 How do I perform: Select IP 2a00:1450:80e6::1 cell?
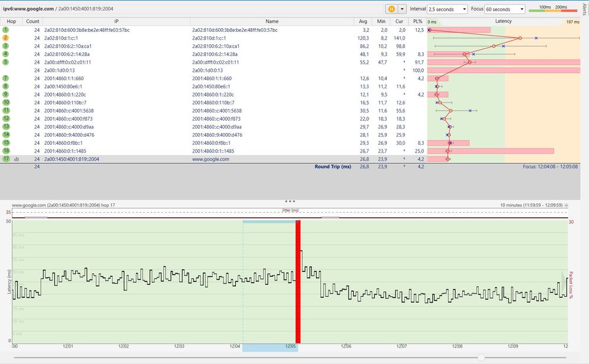[63, 87]
